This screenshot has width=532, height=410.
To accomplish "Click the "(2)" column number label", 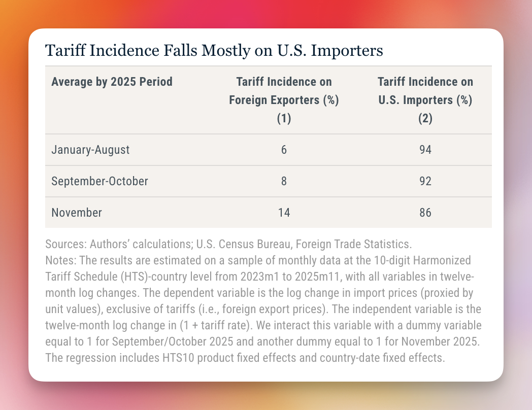I will pos(425,119).
